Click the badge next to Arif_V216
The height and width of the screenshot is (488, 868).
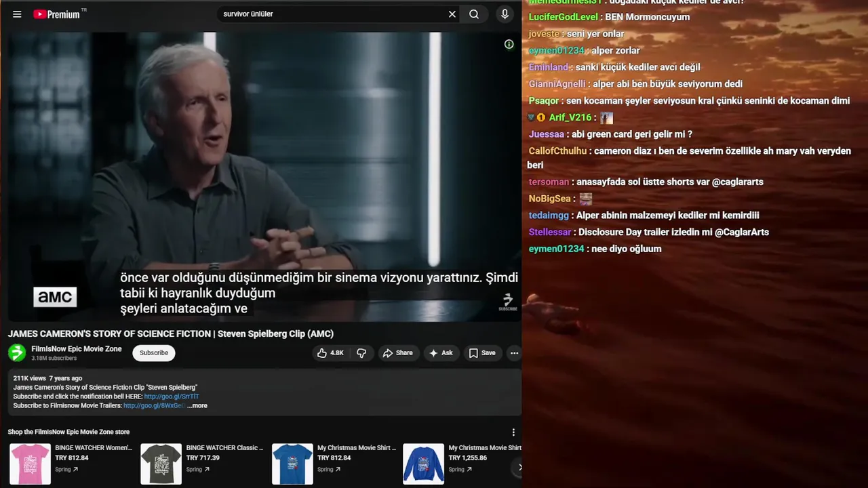[541, 118]
